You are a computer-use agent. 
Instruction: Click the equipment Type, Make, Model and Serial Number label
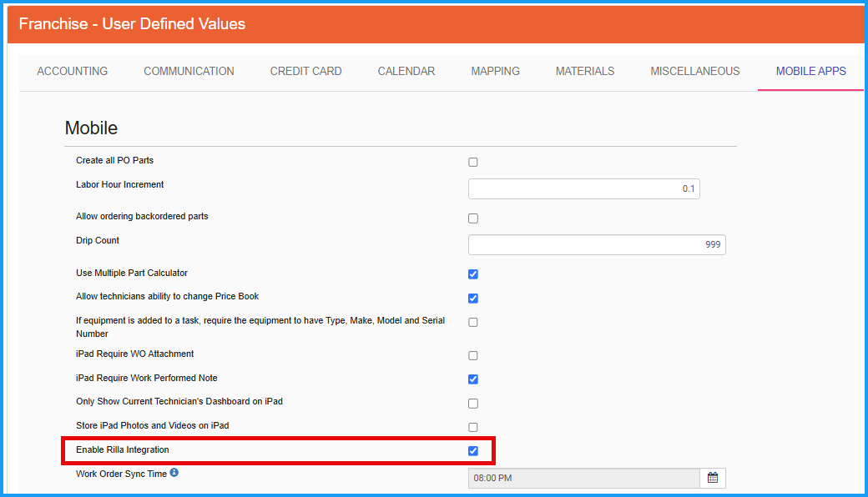[260, 327]
